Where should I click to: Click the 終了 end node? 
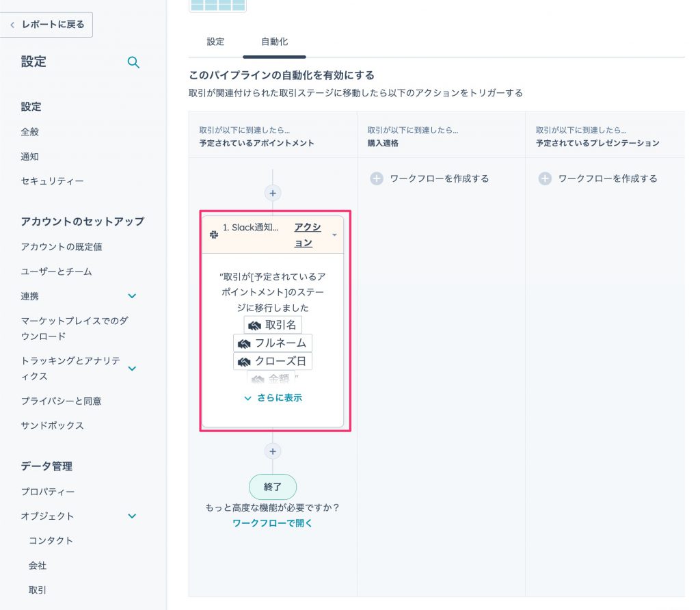pyautogui.click(x=273, y=487)
